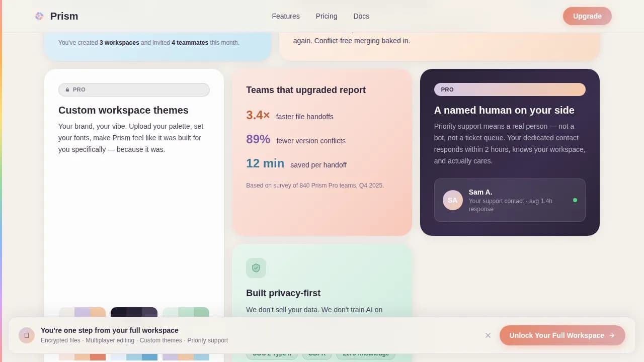Click the Prism logo icon
The image size is (644, 362).
pos(39,16)
